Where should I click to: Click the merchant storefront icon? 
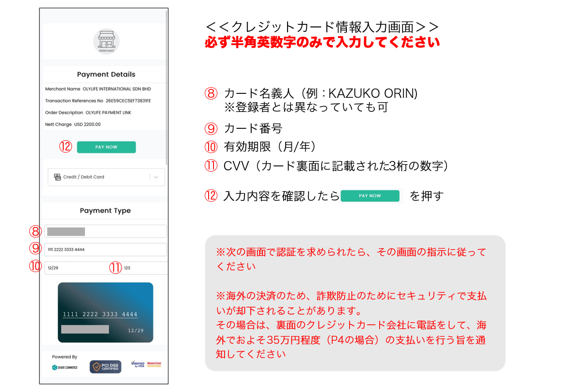click(x=106, y=42)
